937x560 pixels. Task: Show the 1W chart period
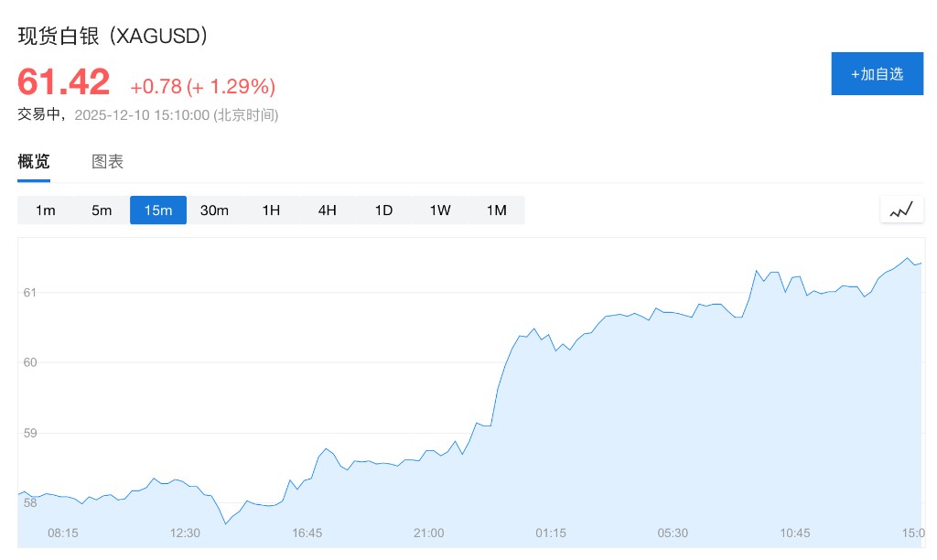(440, 210)
